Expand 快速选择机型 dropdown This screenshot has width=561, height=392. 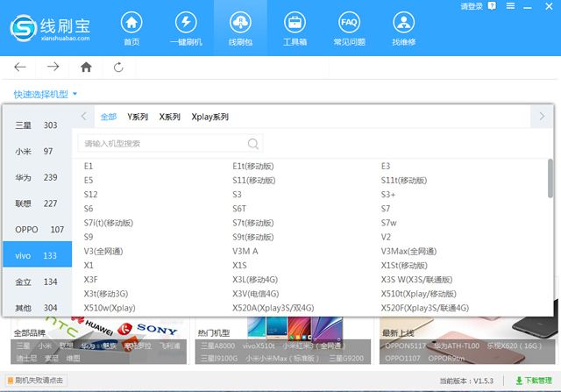[x=46, y=94]
